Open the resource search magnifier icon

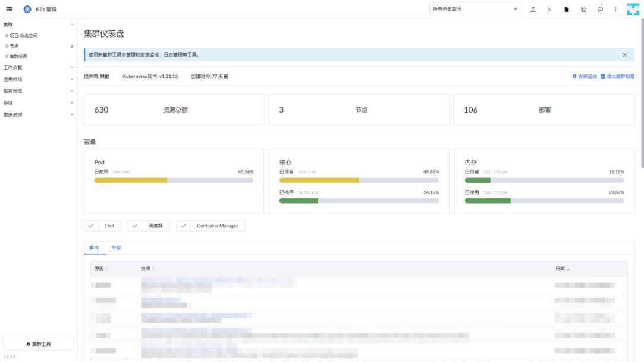(600, 9)
